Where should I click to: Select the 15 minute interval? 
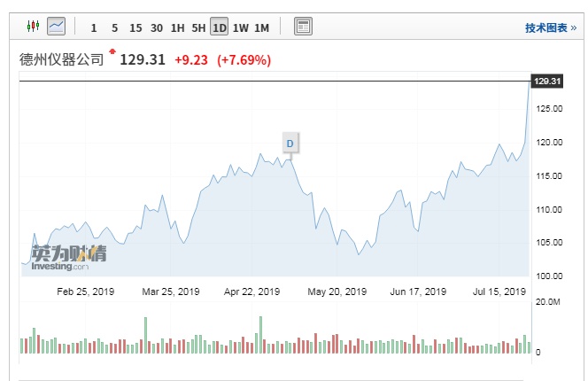click(x=135, y=27)
